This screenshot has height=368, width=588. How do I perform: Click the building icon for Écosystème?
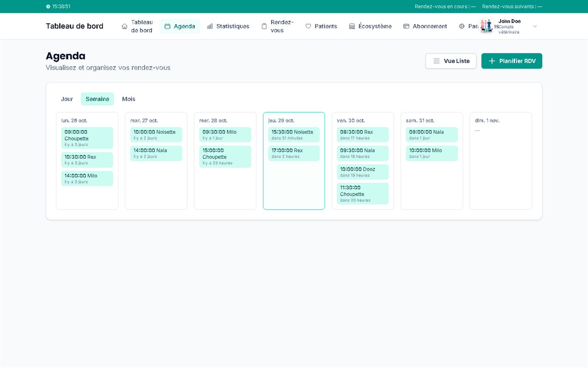coord(352,26)
